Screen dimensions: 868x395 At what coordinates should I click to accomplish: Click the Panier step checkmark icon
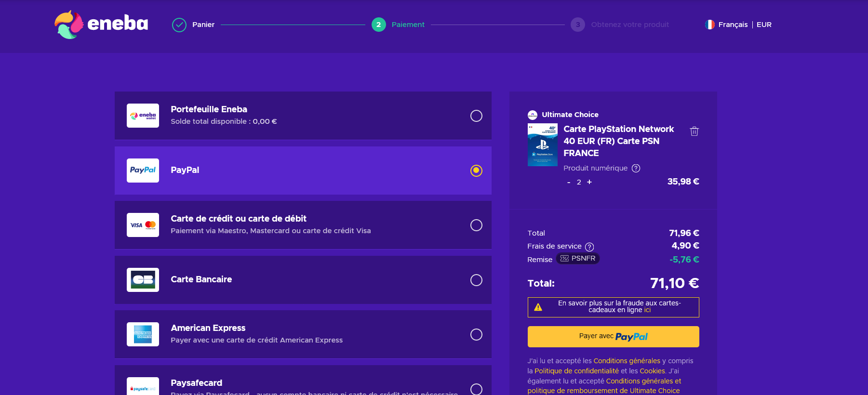(x=179, y=25)
